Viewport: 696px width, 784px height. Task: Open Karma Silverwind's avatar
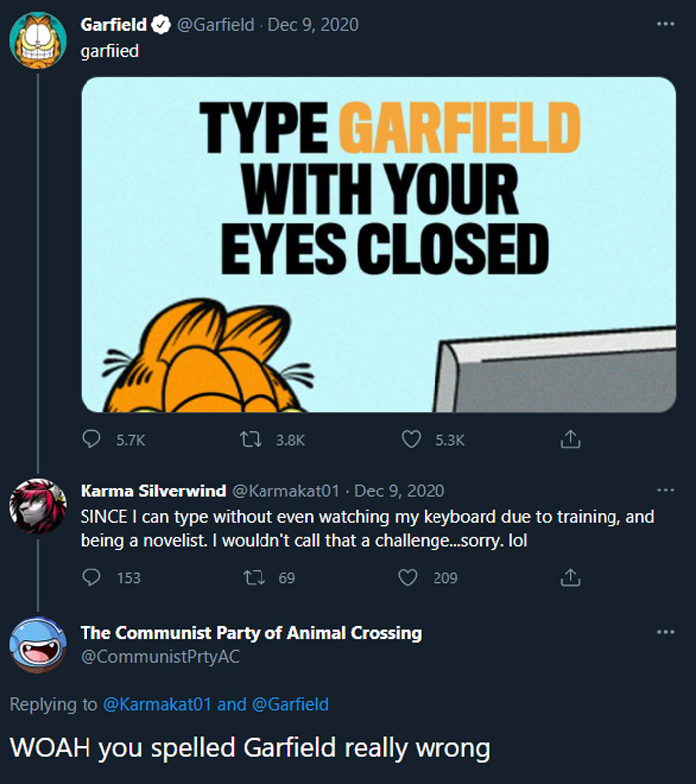37,506
